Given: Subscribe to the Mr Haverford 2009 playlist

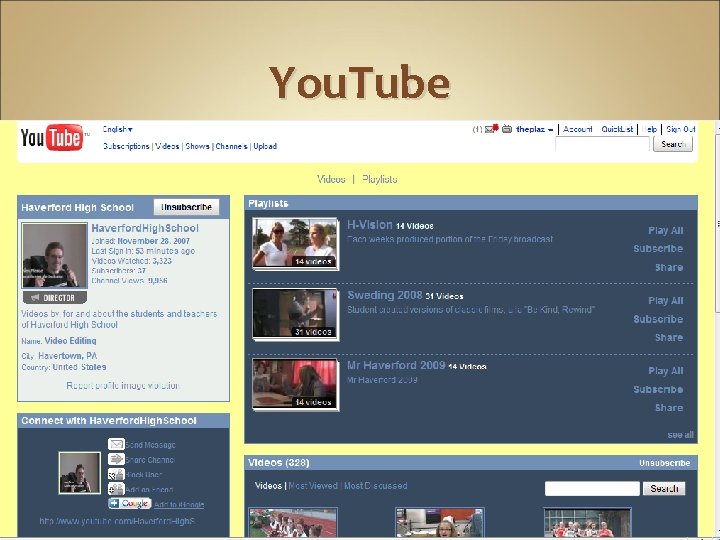Looking at the screenshot, I should tap(658, 389).
